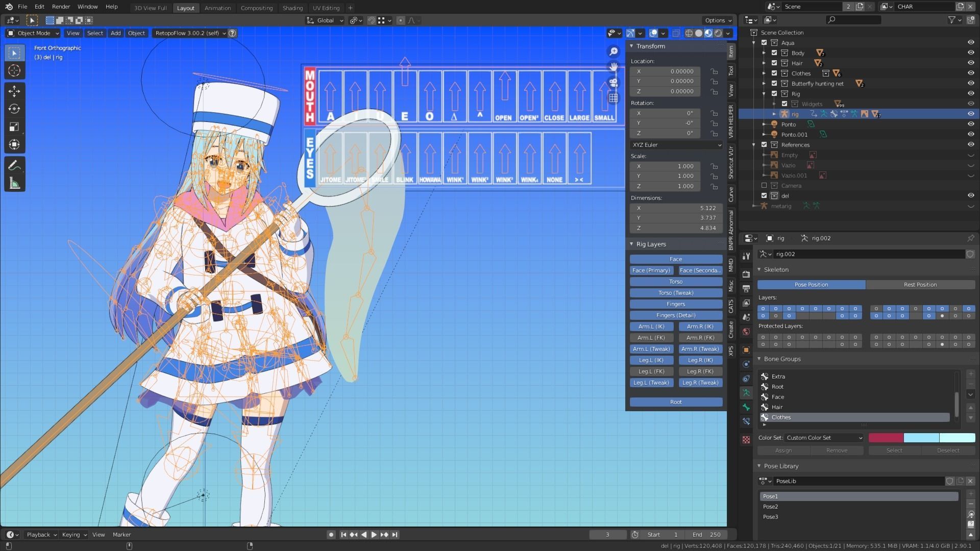Switch orthographic/perspective grid icon
Screen dimensions: 980x551
(x=614, y=97)
